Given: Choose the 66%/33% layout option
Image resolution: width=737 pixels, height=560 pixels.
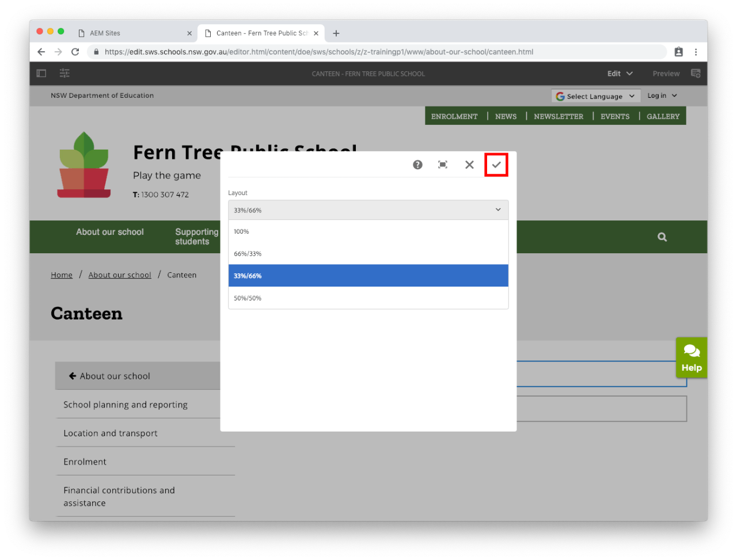Looking at the screenshot, I should [368, 254].
